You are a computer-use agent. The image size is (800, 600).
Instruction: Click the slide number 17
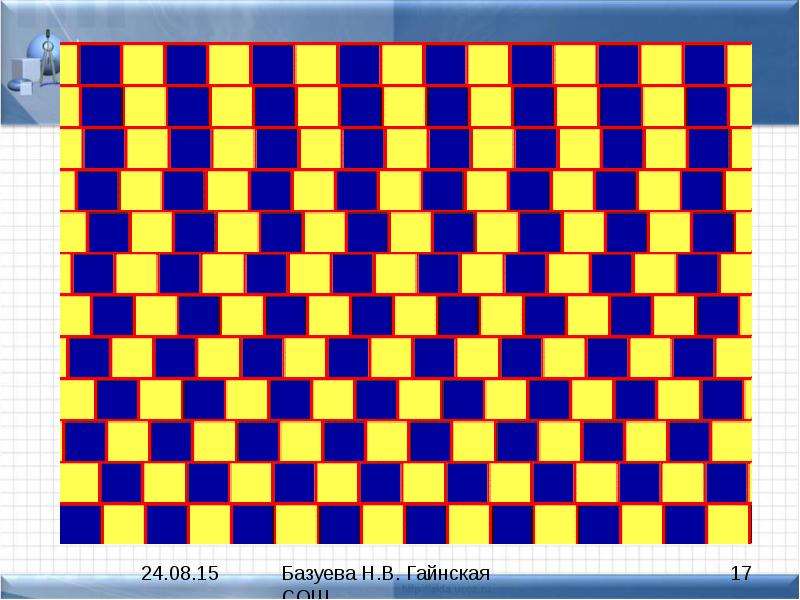741,573
